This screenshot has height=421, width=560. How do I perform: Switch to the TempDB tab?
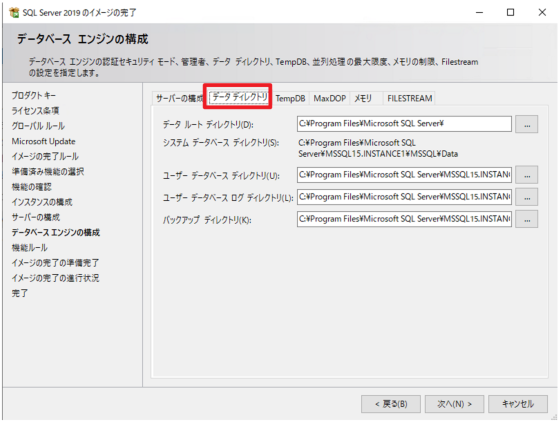pos(290,98)
